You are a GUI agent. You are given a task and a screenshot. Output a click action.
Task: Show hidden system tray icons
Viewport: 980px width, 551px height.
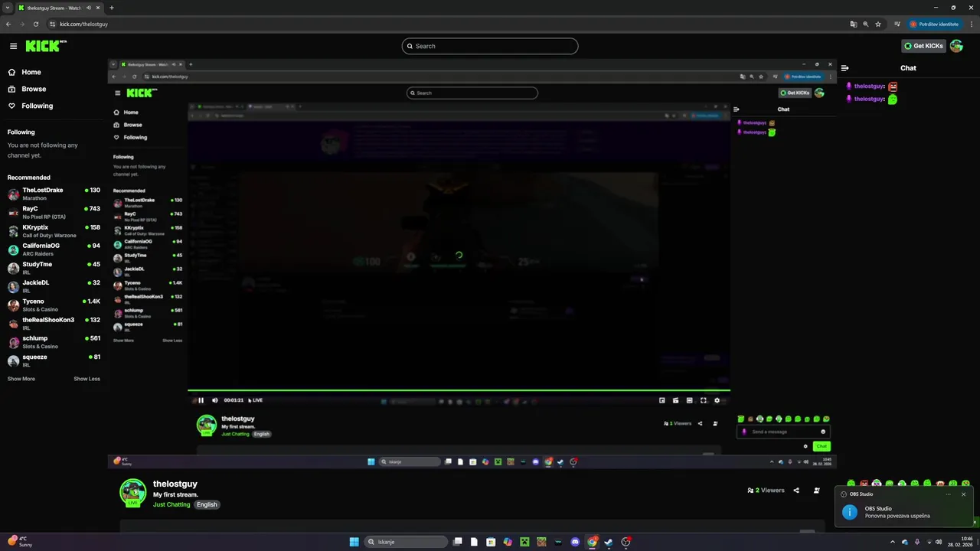892,542
